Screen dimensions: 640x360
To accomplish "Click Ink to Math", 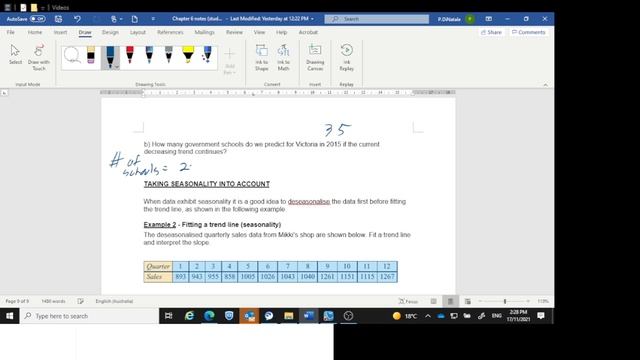I will coord(283,57).
